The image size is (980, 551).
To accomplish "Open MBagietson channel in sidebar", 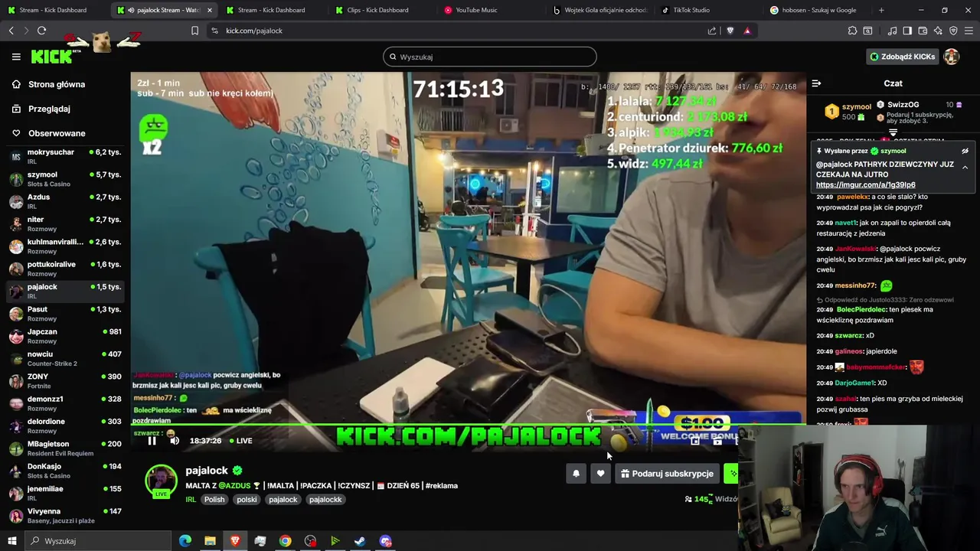I will point(65,448).
